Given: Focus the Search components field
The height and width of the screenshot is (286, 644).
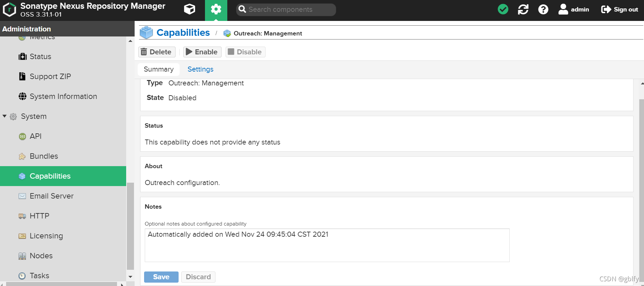Looking at the screenshot, I should (x=286, y=9).
